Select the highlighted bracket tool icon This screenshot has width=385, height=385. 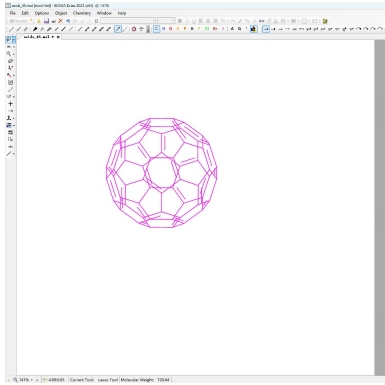pyautogui.click(x=9, y=125)
